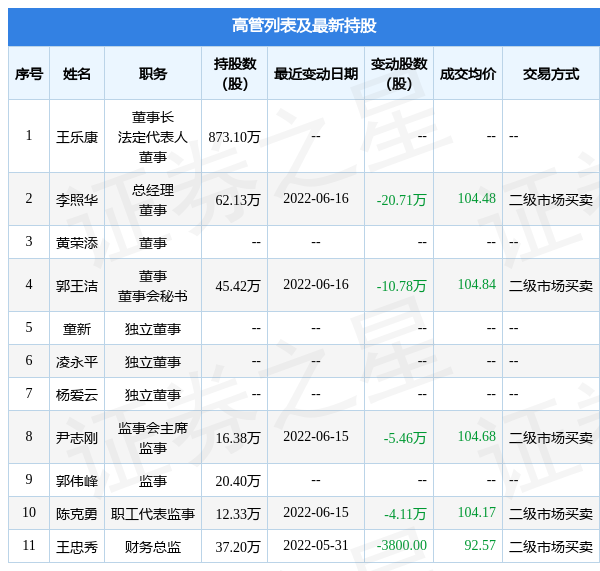The image size is (600, 571).
Task: Select the name 杨爱云
Action: pyautogui.click(x=77, y=395)
